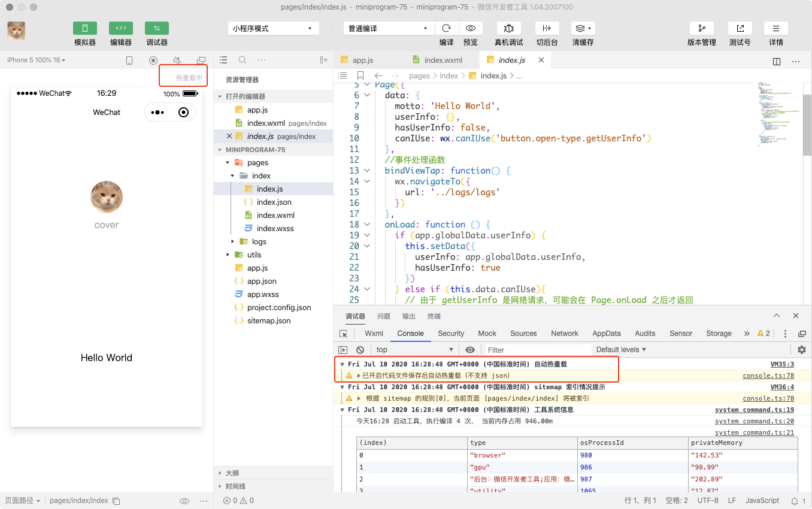Open the Wxml devtools tab
812x509 pixels.
point(374,334)
